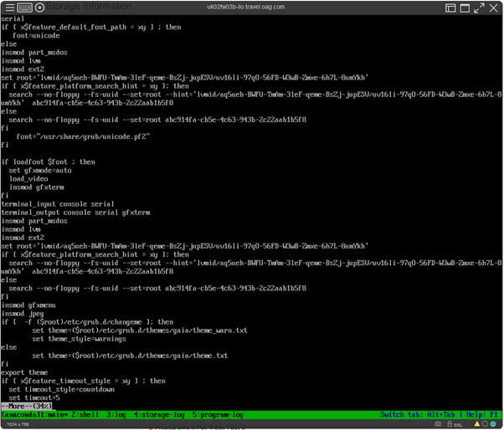Open the hamburger menu in the console header
Screen dimensions: 504x430
(x=7, y=8)
